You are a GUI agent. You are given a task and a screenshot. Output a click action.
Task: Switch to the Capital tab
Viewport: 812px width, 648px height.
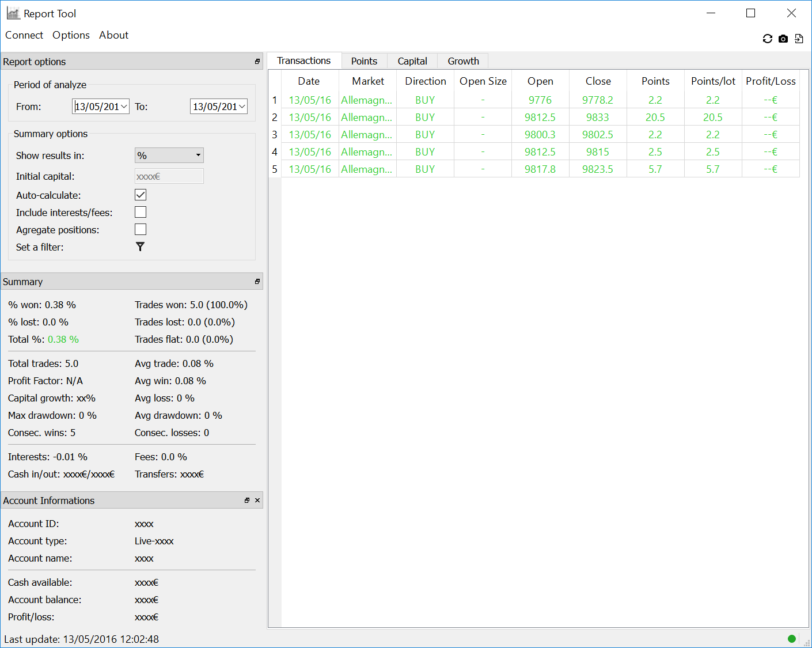[x=412, y=61]
